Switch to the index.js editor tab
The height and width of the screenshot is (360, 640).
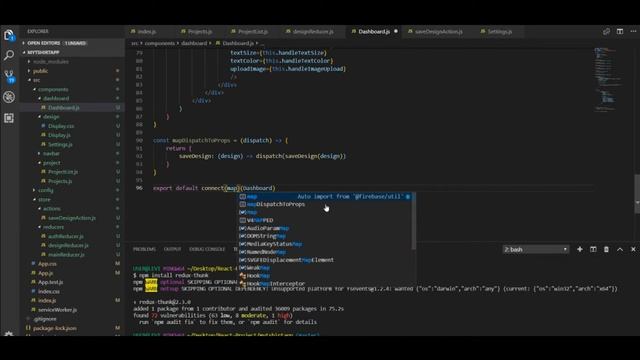pos(146,31)
